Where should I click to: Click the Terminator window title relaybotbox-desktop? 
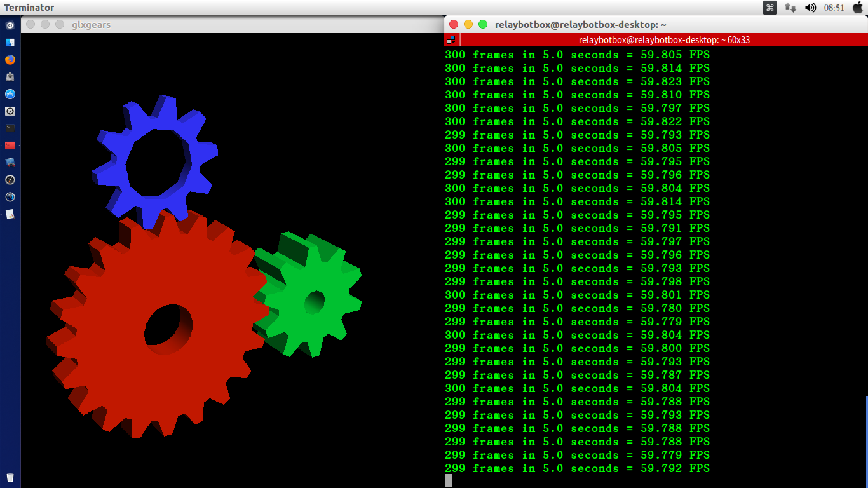(581, 24)
